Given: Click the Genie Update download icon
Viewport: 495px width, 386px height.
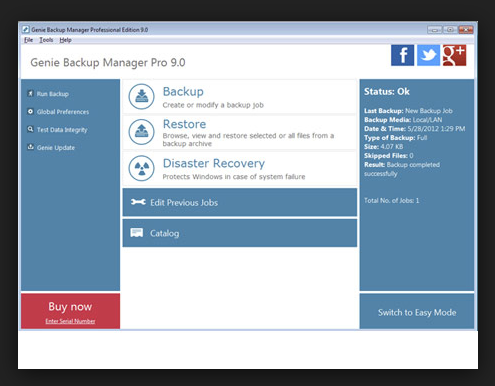Looking at the screenshot, I should pyautogui.click(x=30, y=147).
